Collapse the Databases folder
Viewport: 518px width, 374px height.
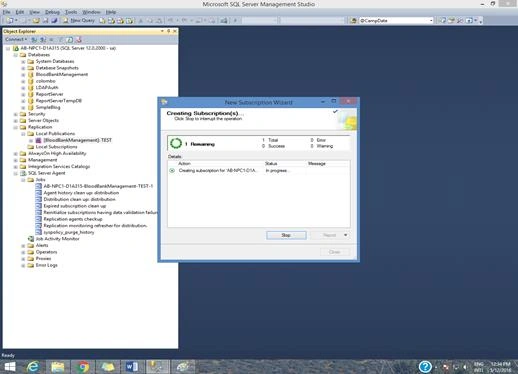pyautogui.click(x=16, y=55)
